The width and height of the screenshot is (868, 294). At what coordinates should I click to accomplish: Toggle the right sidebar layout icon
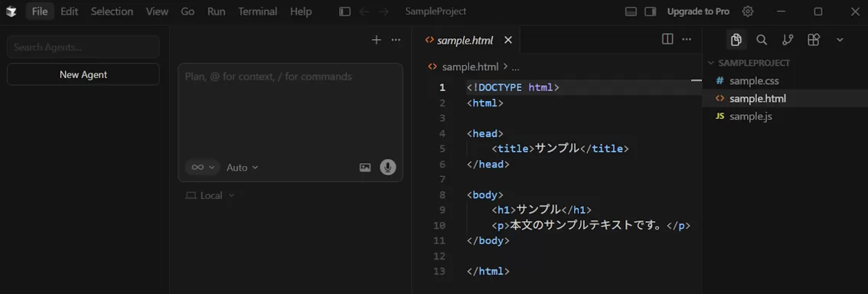[651, 11]
